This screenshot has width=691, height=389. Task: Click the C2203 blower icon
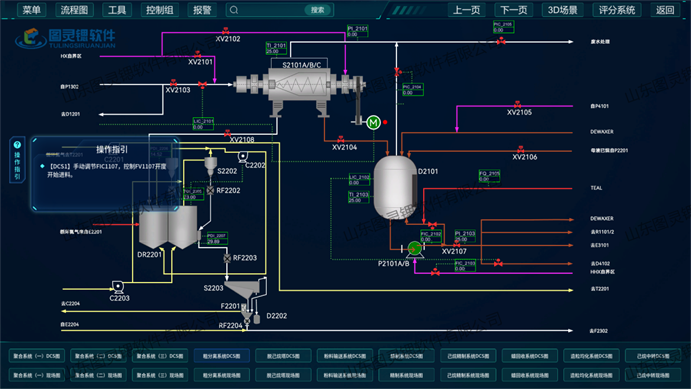click(x=118, y=287)
